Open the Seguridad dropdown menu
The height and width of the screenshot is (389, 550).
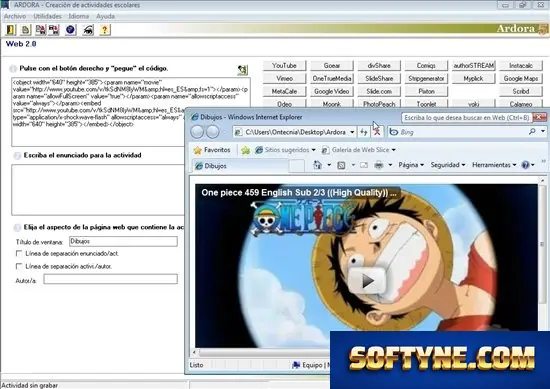[448, 165]
